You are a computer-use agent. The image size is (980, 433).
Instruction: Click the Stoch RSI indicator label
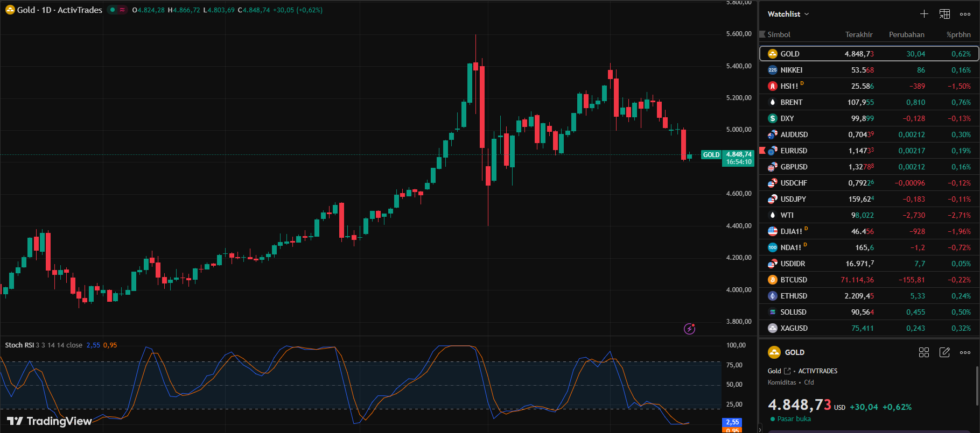click(19, 345)
